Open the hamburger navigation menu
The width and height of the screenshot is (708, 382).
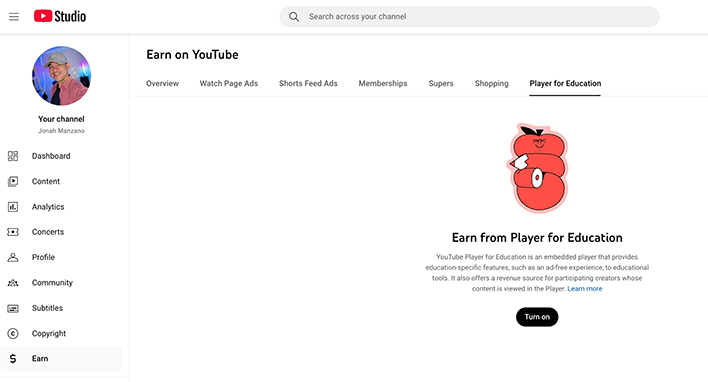pos(14,17)
